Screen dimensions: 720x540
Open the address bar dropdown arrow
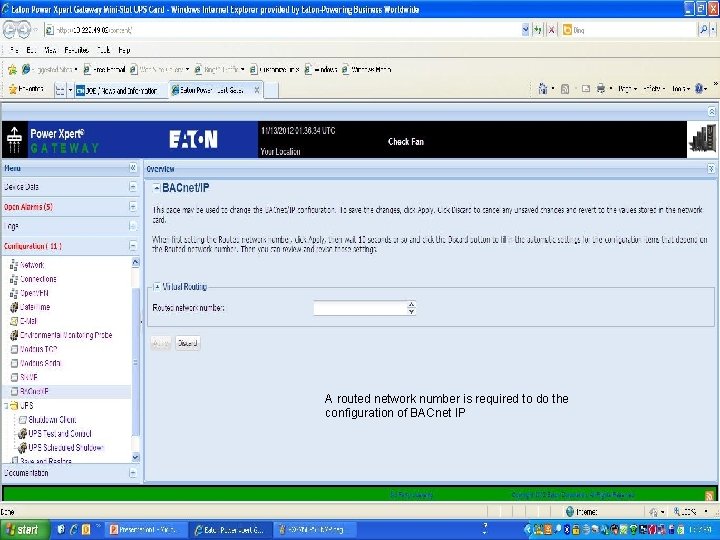pos(525,30)
